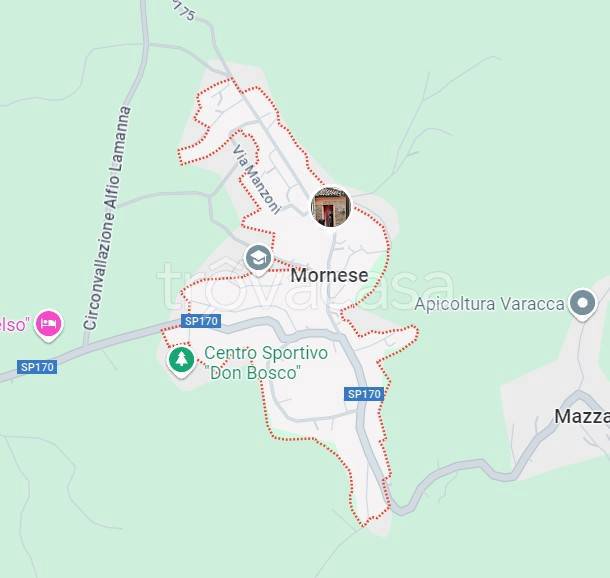Click the Apicoltura Varacca location pin
The height and width of the screenshot is (578, 610).
click(582, 304)
